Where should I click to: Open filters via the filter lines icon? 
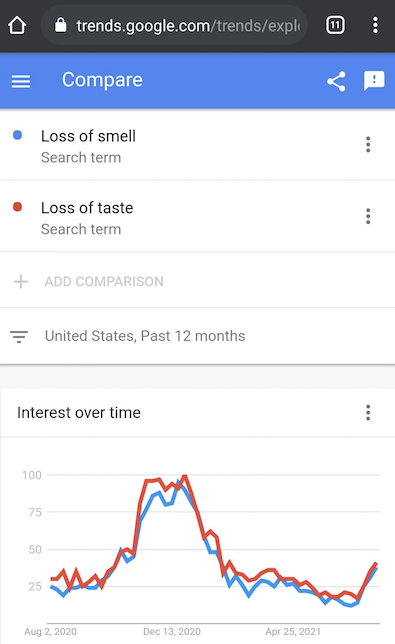click(19, 336)
